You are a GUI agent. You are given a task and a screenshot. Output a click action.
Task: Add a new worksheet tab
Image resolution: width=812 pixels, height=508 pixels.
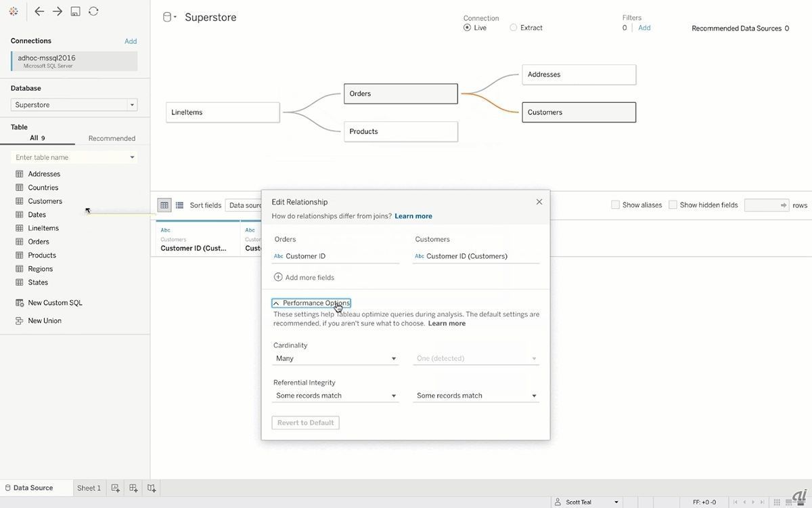click(116, 488)
